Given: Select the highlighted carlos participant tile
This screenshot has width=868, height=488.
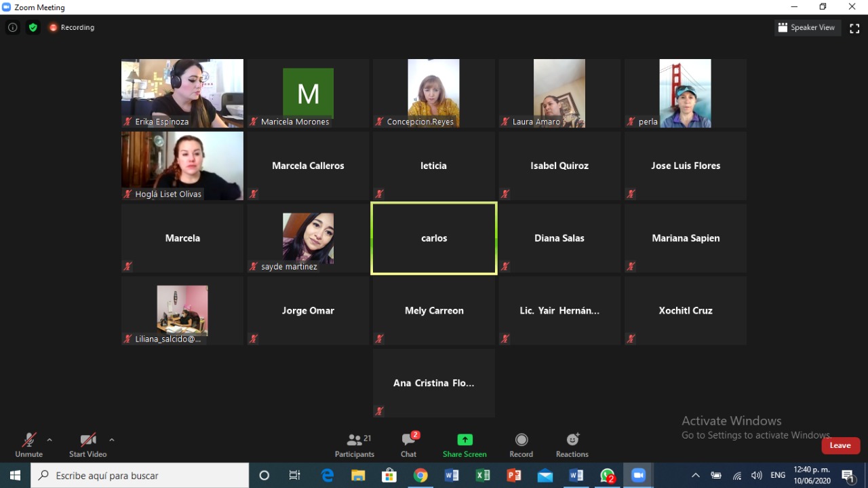Looking at the screenshot, I should (434, 238).
